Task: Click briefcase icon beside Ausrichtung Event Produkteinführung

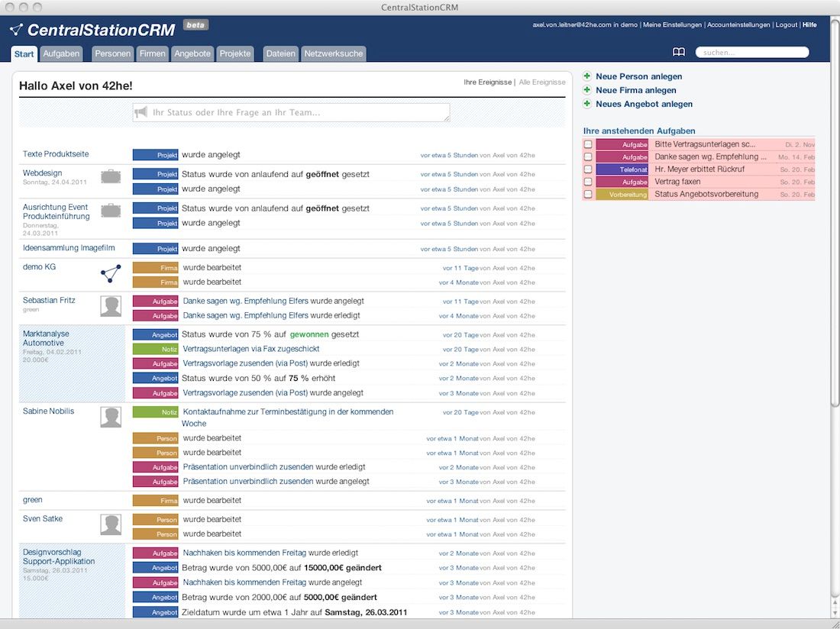Action: coord(111,211)
